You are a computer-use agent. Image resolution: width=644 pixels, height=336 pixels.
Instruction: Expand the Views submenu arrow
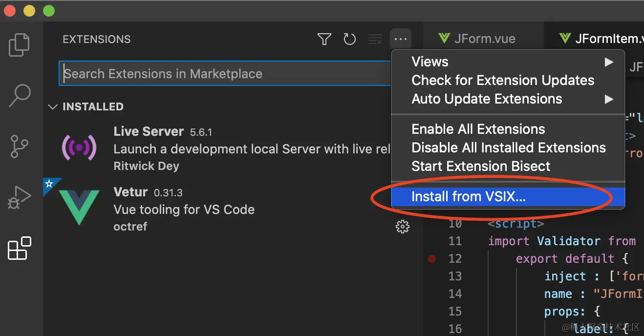pos(609,62)
